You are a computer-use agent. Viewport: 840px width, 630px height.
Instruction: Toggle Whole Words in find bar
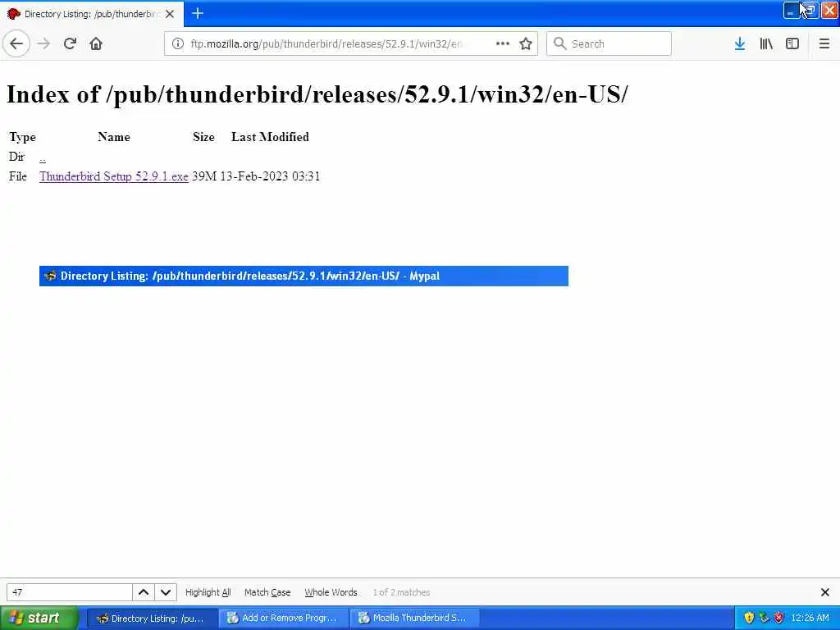(x=331, y=592)
